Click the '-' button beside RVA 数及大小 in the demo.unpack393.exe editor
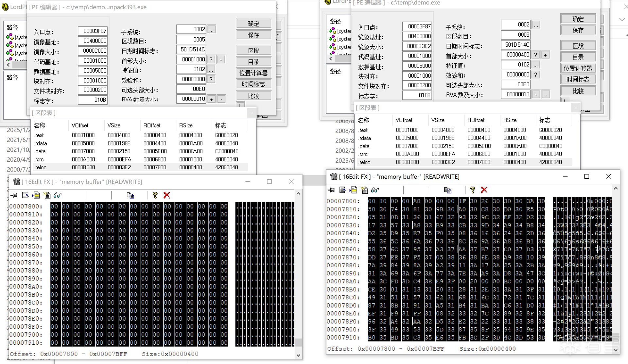 coord(221,99)
